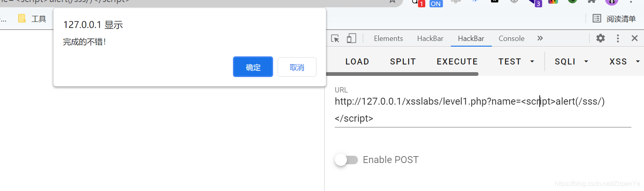Expand the TEST dropdown arrow
644x191 pixels.
click(x=532, y=62)
